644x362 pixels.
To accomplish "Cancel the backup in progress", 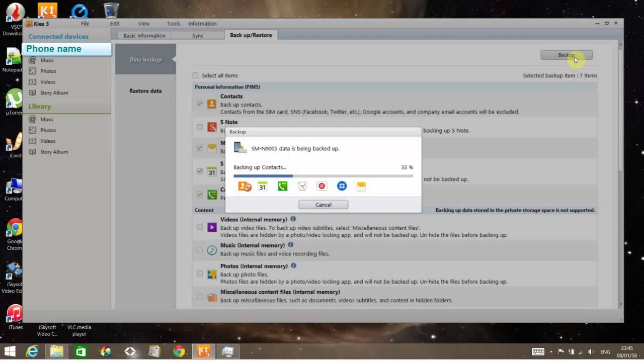I will (323, 205).
